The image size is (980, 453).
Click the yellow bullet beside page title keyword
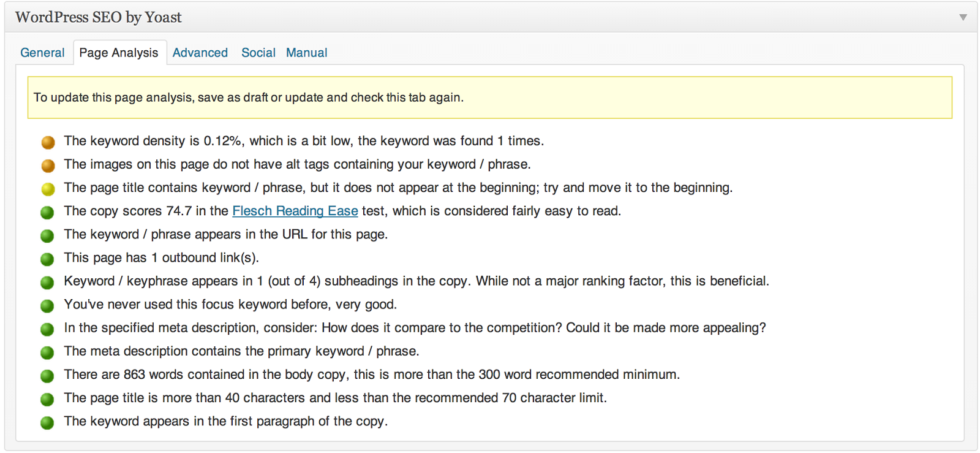pyautogui.click(x=48, y=189)
